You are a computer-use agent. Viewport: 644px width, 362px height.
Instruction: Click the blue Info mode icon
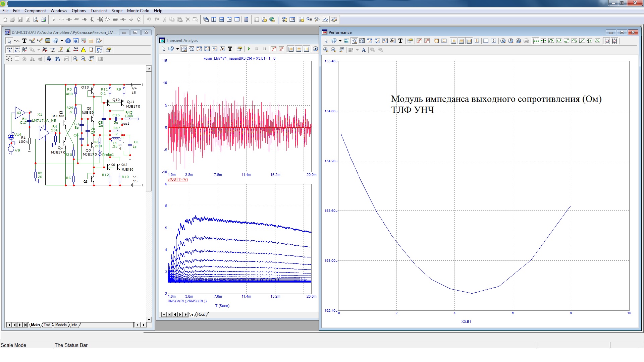[x=68, y=41]
